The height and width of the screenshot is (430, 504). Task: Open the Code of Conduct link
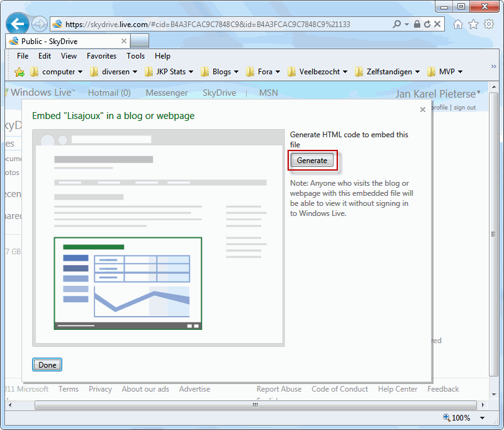[x=339, y=389]
